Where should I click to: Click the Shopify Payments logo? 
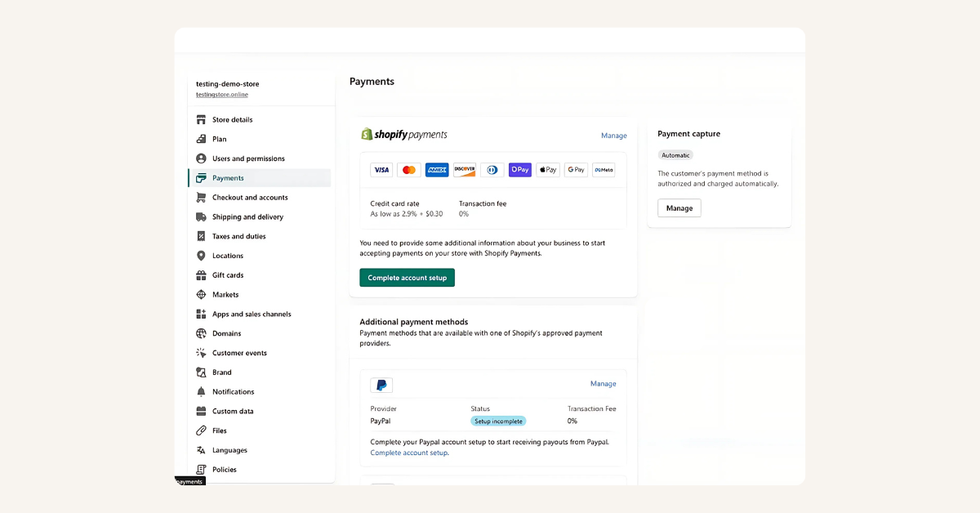coord(404,134)
